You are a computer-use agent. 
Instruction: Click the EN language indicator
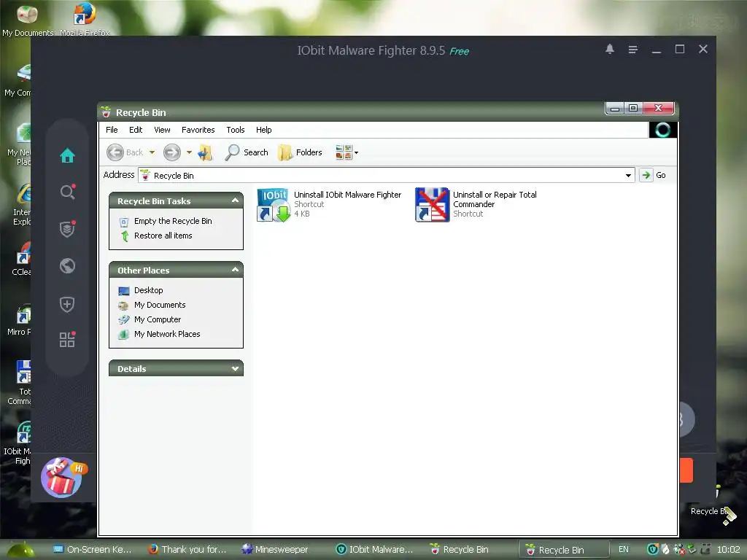pos(623,550)
